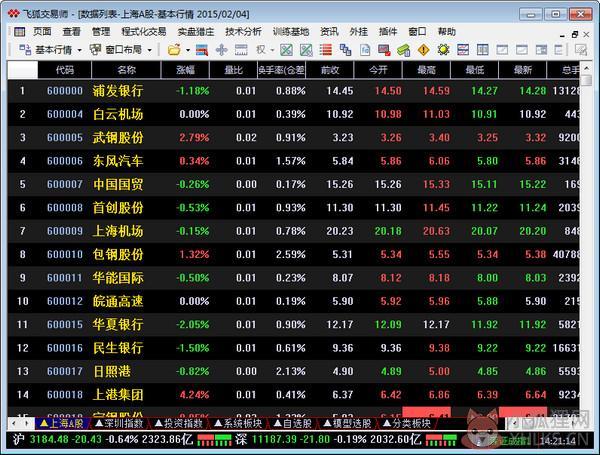This screenshot has height=455, width=600.
Task: Click the 权 adjust-rights toolbar icon
Action: point(261,50)
